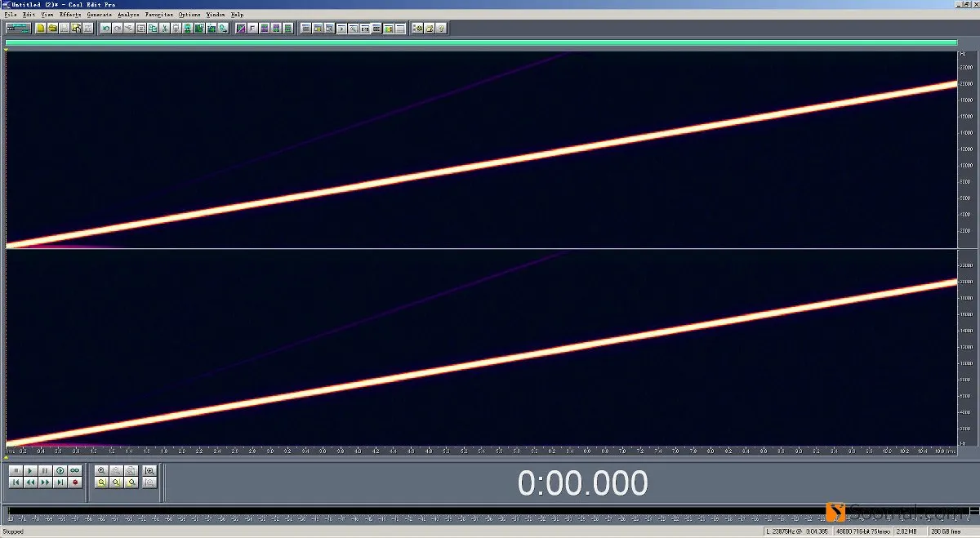Open the Effects menu
Viewport: 980px width, 538px height.
(x=70, y=15)
